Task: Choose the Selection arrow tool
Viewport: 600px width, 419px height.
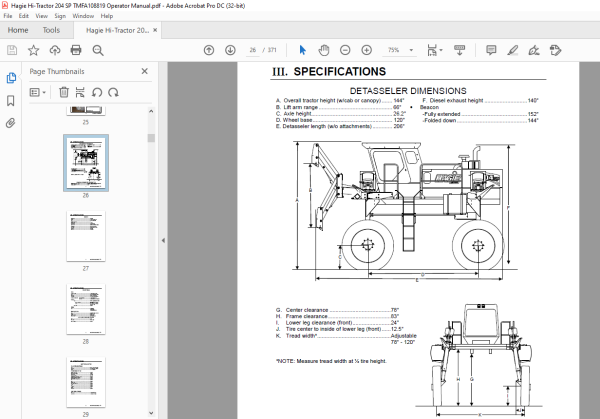Action: [x=303, y=50]
